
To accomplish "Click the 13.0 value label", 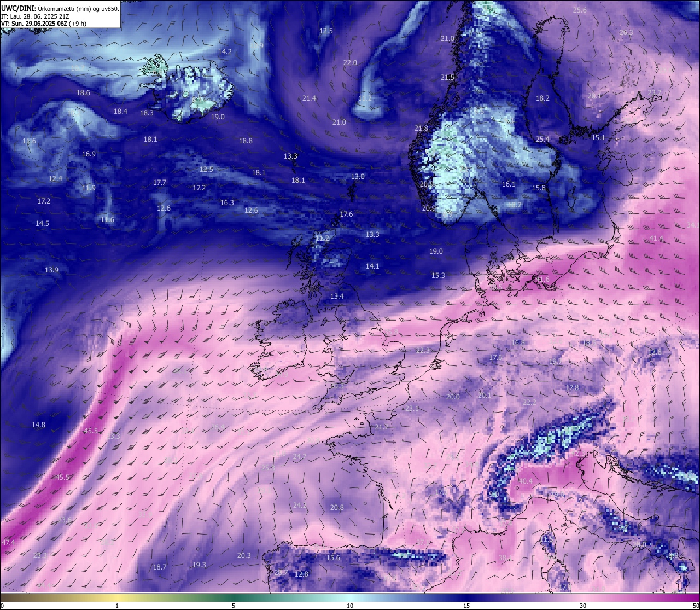I will click(x=358, y=177).
